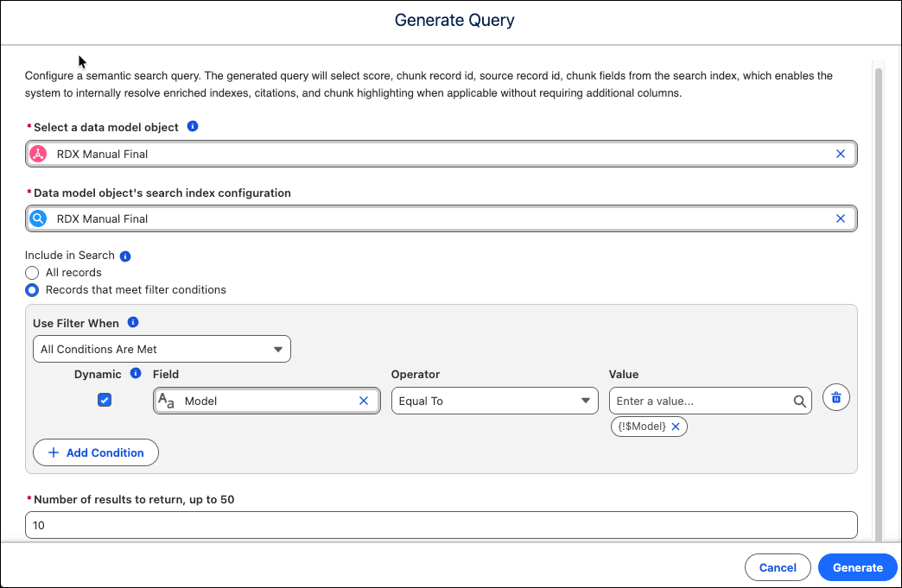Screen dimensions: 902x588
Task: Open the Equal To operator dropdown
Action: point(495,401)
